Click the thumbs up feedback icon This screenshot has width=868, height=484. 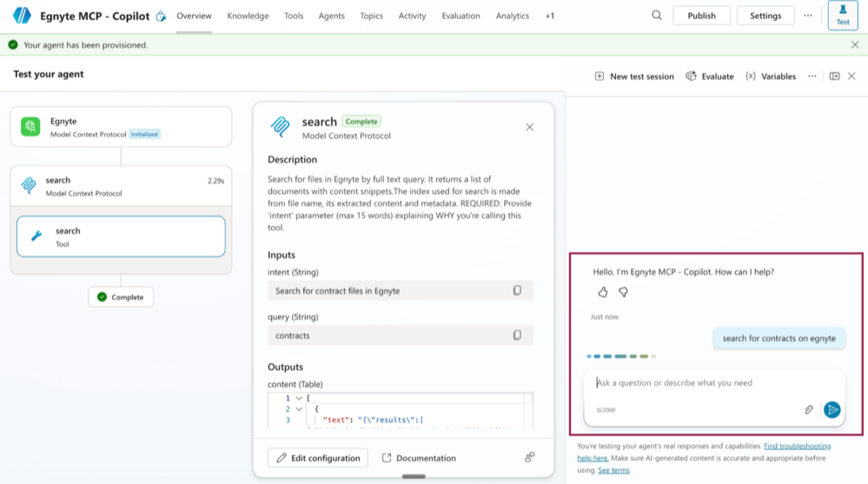pyautogui.click(x=603, y=292)
